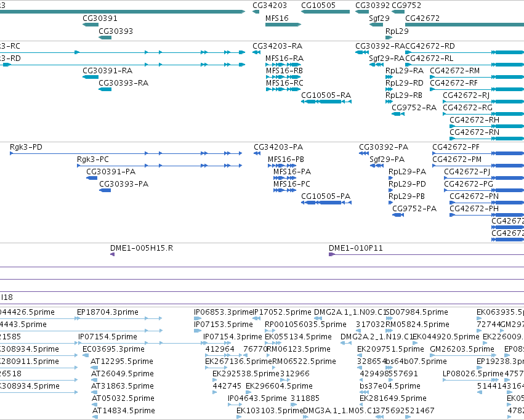The image size is (524, 420).
Task: Click the RpL29-PA protein label
Action: (407, 172)
